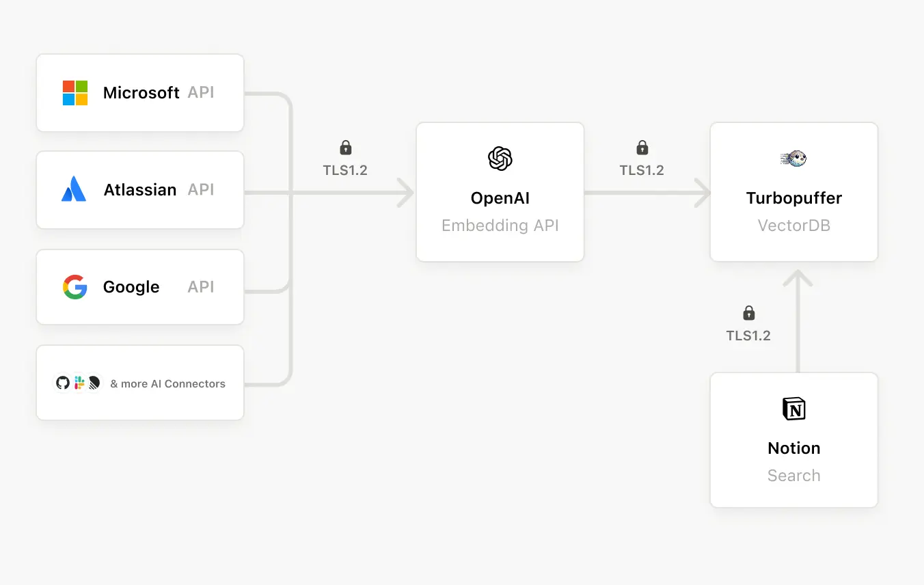Click the "Turbopuffer" title text

[793, 198]
